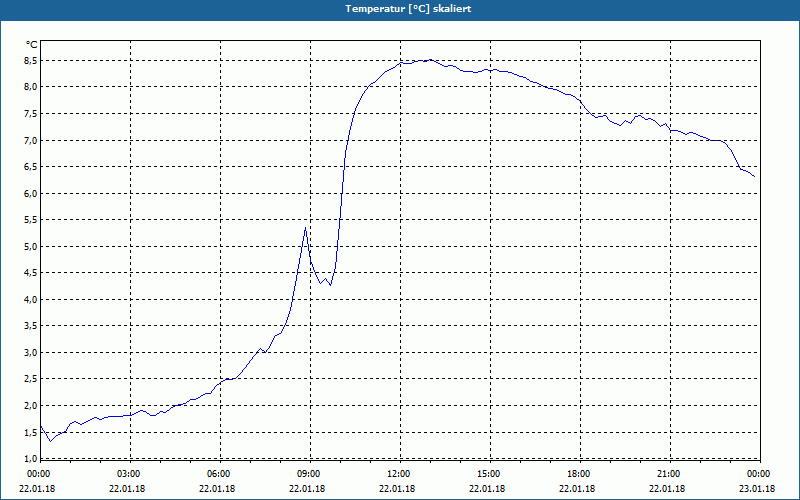Select the °C unit label on the axis
Screen dimensions: 800x500
32,45
